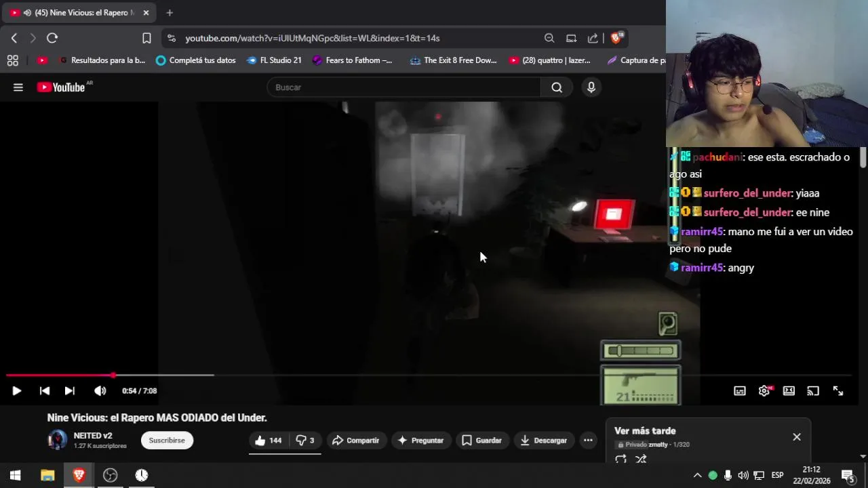The image size is (868, 488).
Task: Subscribe to NEITED v2 channel
Action: coord(167,441)
